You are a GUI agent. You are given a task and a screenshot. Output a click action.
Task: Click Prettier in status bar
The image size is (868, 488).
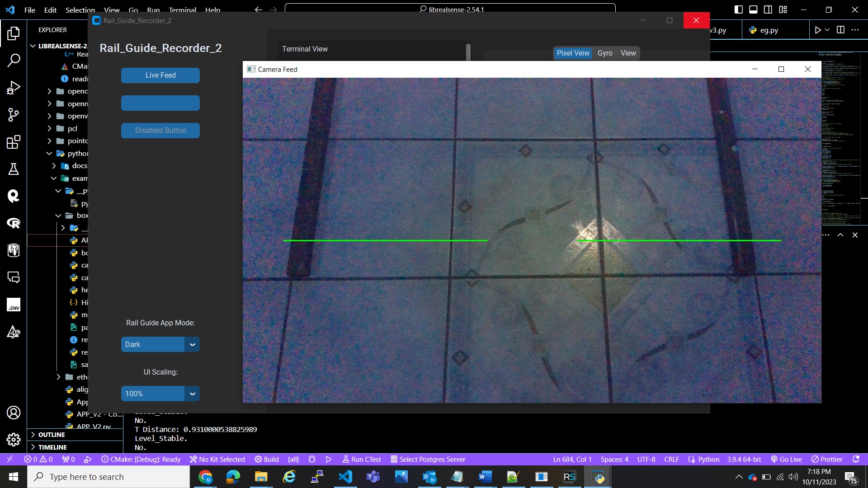pyautogui.click(x=827, y=459)
